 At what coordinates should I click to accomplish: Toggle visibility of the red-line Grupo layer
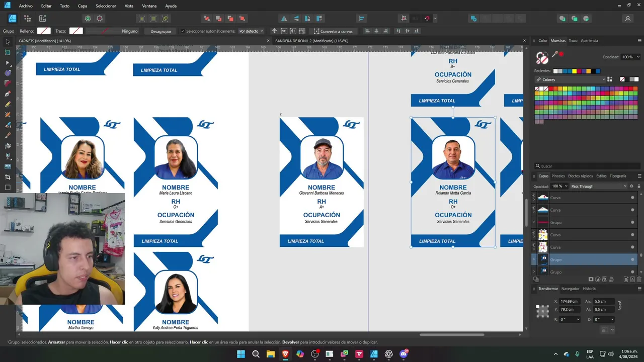[632, 222]
